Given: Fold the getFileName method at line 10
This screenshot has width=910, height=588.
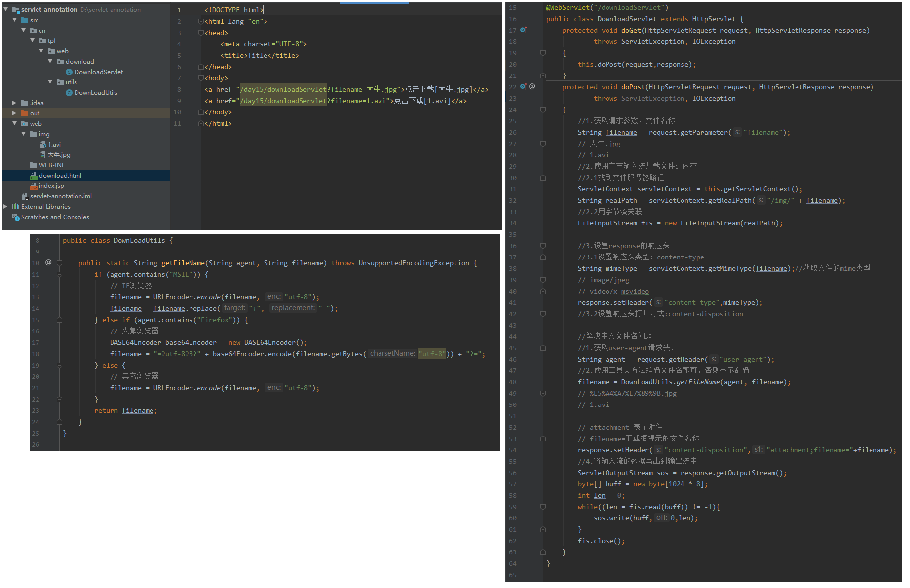Looking at the screenshot, I should 59,263.
